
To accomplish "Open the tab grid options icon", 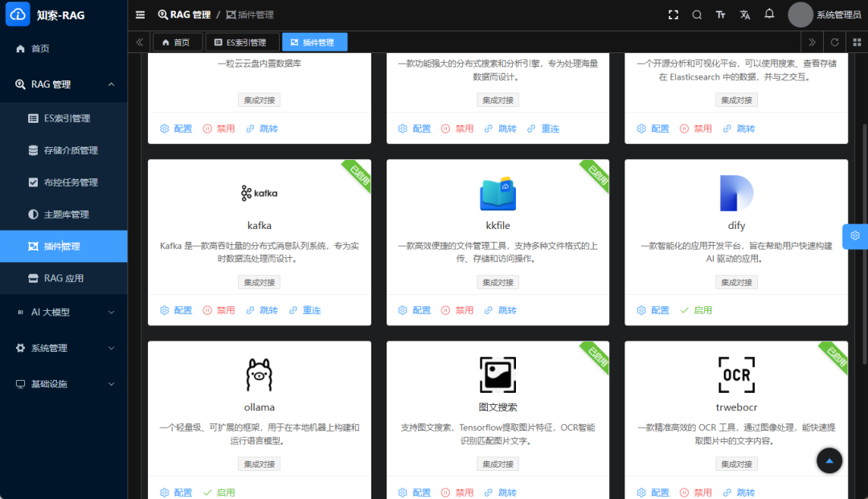I will [x=856, y=42].
